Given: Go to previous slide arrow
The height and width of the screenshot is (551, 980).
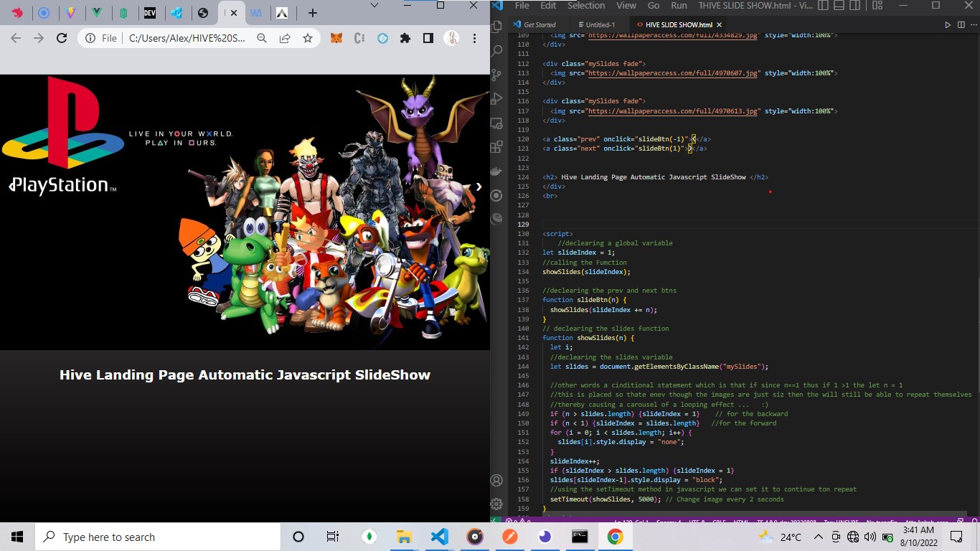Looking at the screenshot, I should (x=11, y=187).
